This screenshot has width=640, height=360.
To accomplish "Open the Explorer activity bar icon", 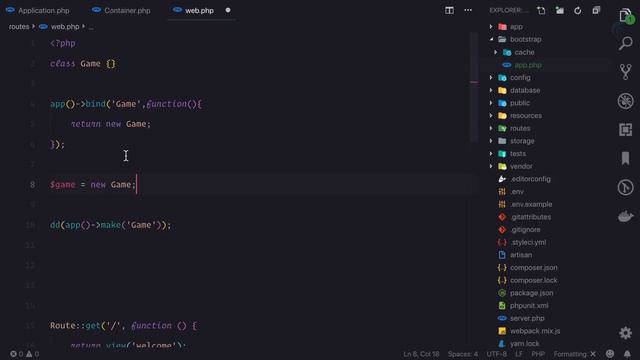I will (x=626, y=16).
